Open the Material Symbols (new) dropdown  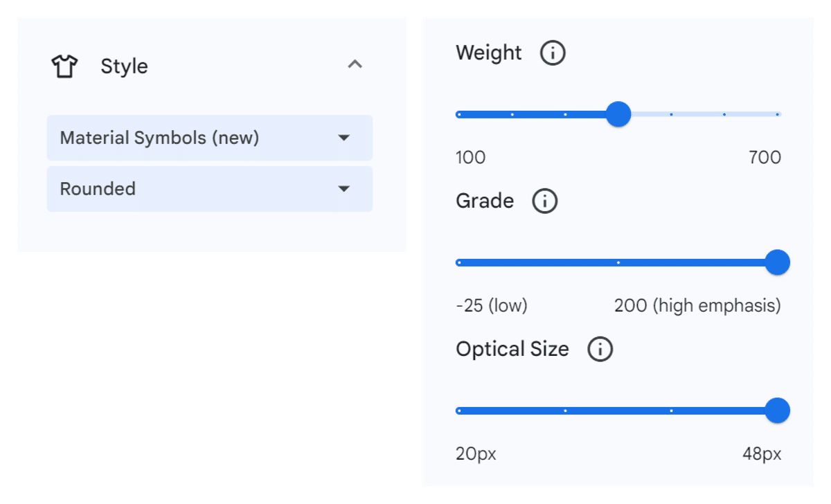pos(210,138)
